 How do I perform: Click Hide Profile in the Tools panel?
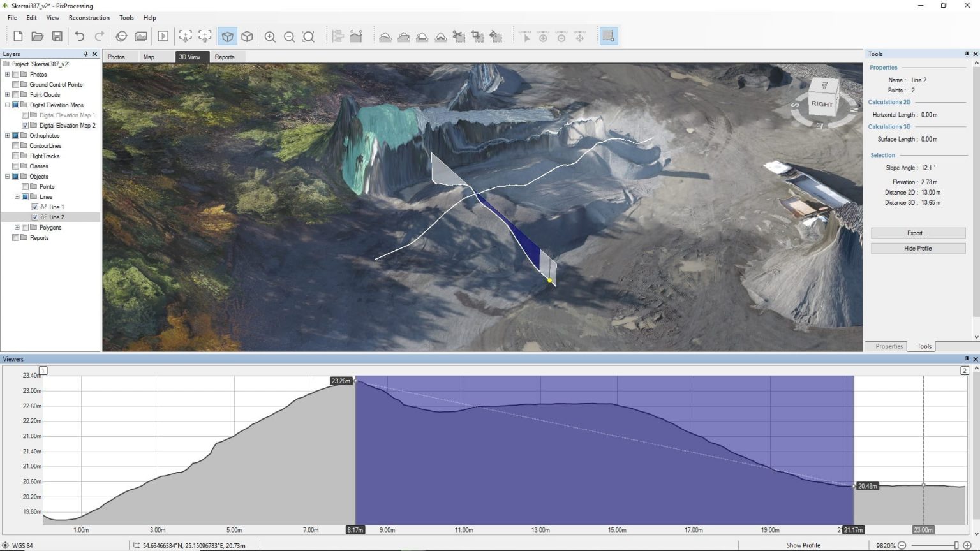click(917, 248)
